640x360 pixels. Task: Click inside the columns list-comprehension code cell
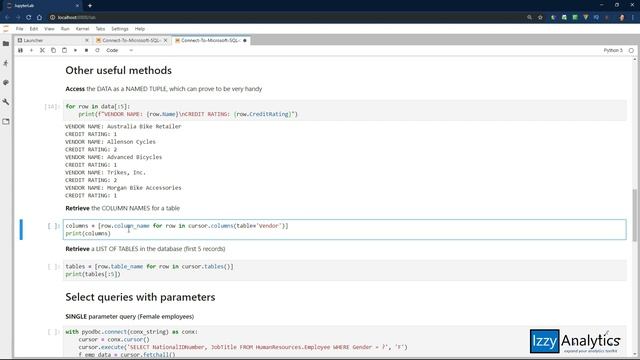(344, 229)
